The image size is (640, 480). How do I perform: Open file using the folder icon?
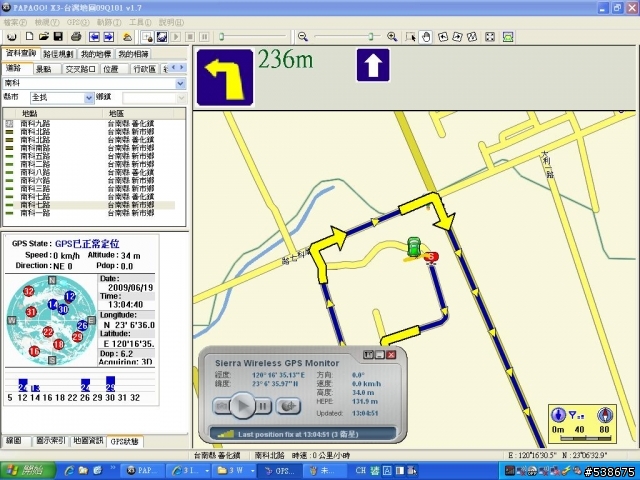coord(44,37)
